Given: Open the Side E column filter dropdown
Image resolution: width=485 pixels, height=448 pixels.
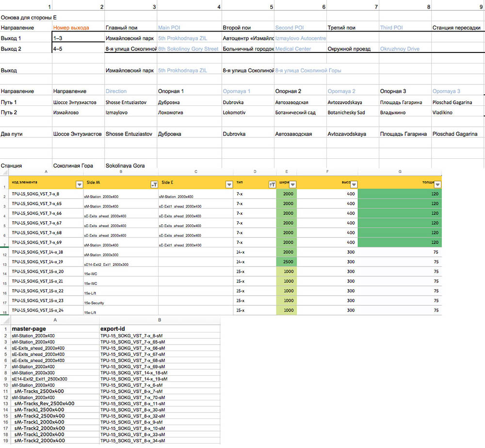Looking at the screenshot, I should point(229,184).
